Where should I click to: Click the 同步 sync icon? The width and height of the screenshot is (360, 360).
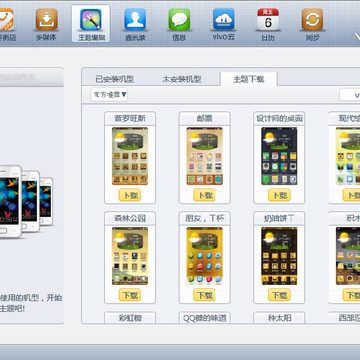pos(312,24)
